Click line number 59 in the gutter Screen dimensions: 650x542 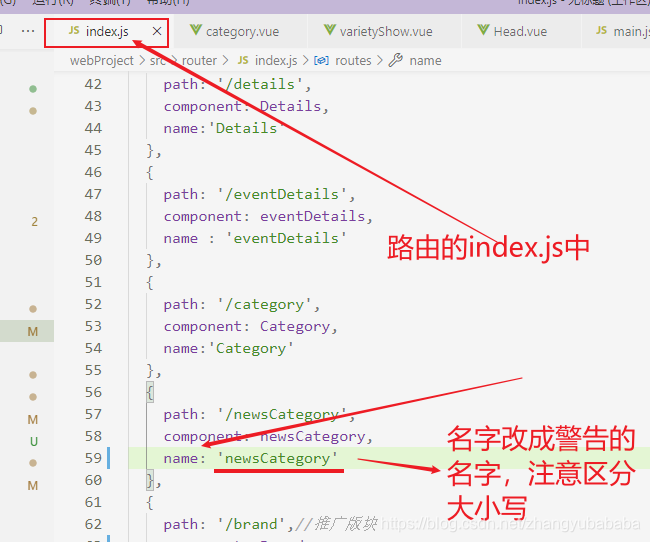coord(93,458)
